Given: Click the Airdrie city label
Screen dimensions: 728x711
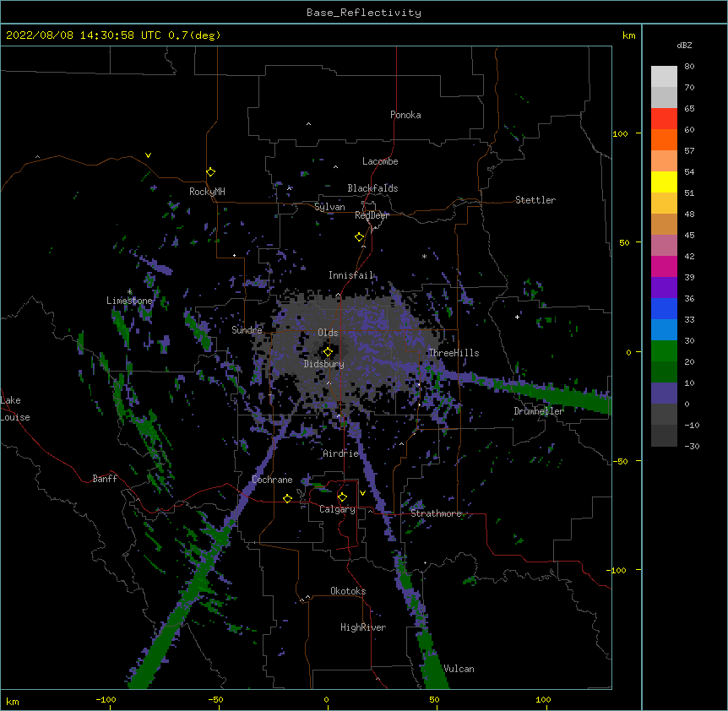Looking at the screenshot, I should pyautogui.click(x=340, y=453).
